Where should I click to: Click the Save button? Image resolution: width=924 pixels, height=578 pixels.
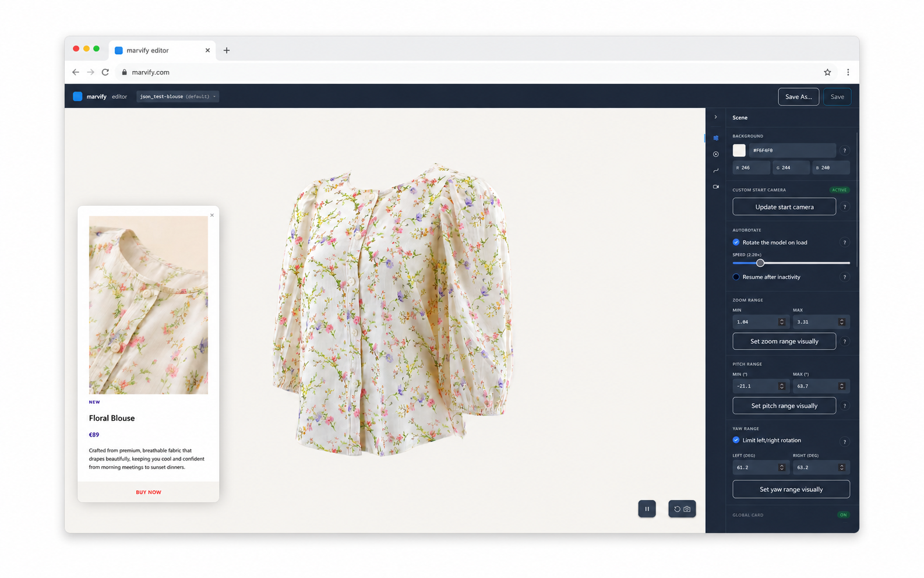(837, 97)
